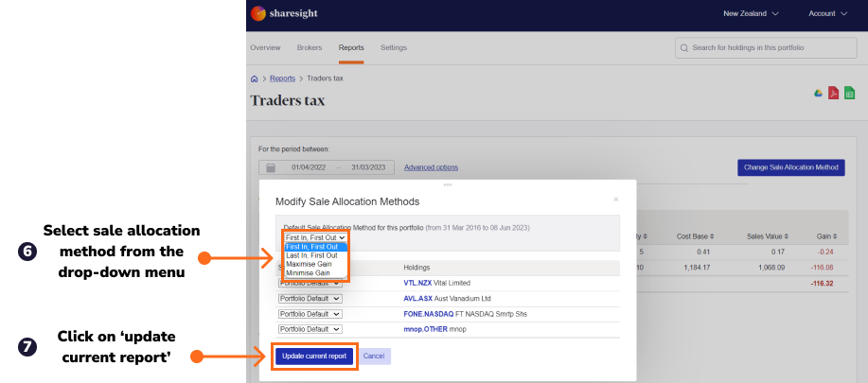Image resolution: width=868 pixels, height=383 pixels.
Task: Open the VTL.NZX holding link
Action: click(x=417, y=283)
